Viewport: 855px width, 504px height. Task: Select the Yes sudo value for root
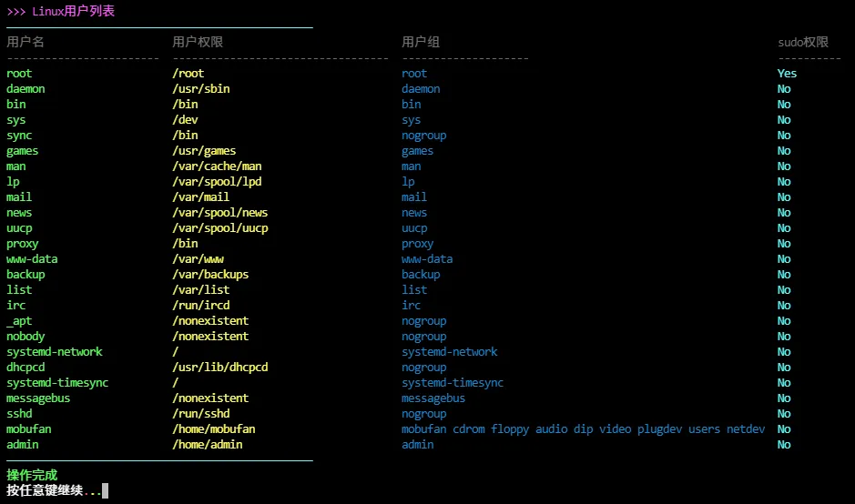(787, 74)
